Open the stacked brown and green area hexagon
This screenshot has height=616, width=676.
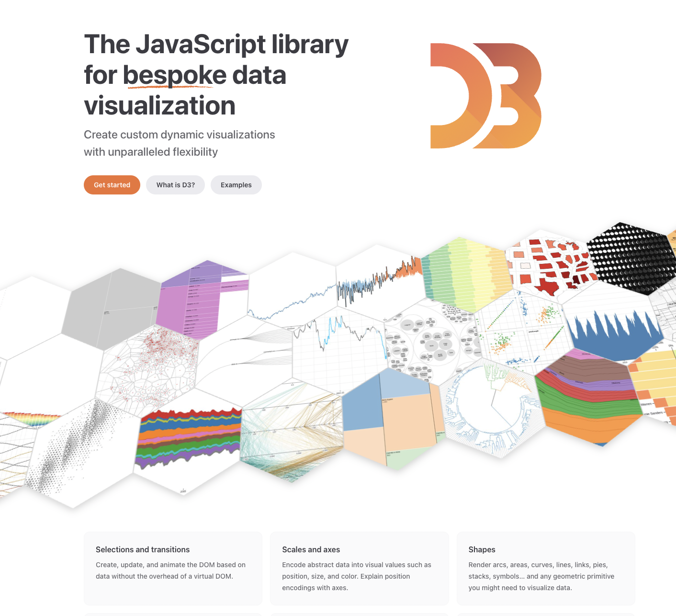[589, 398]
